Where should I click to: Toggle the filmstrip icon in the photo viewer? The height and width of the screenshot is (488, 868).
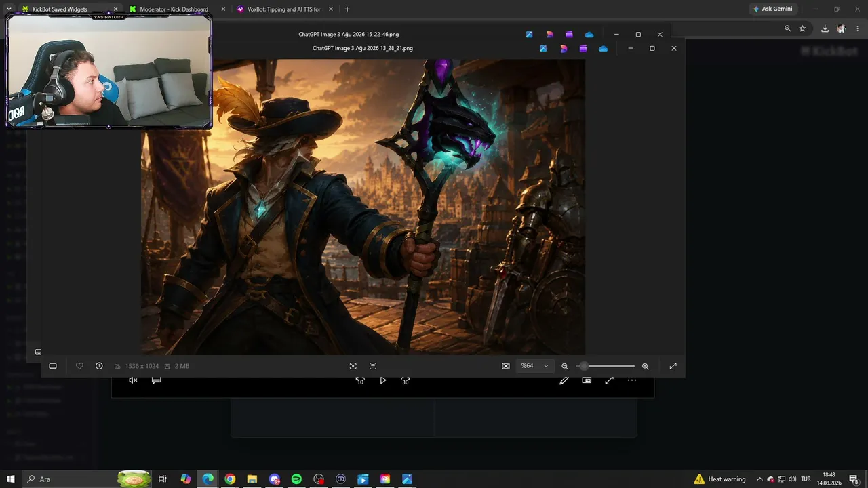(x=53, y=366)
